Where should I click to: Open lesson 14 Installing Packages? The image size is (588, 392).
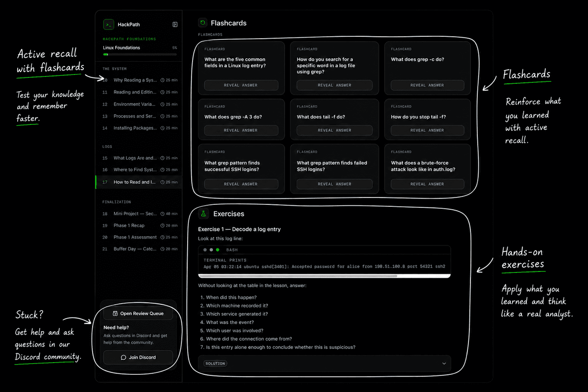(x=140, y=128)
